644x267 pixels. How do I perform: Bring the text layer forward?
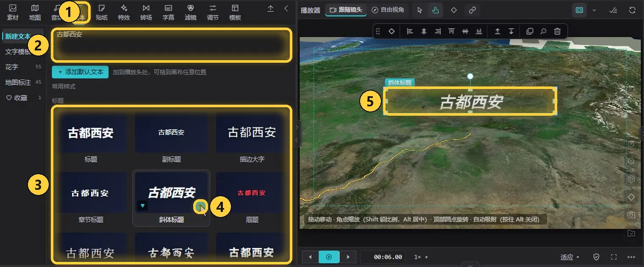click(x=497, y=31)
